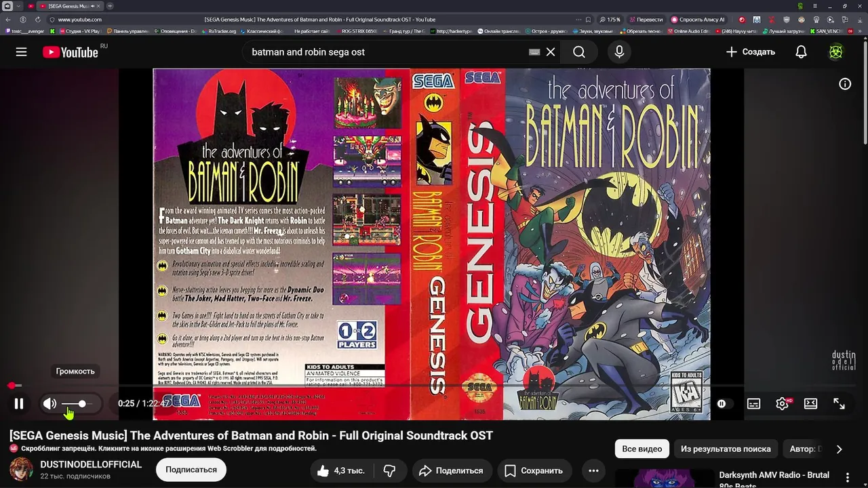The height and width of the screenshot is (488, 868).
Task: Enter fullscreen mode
Action: (x=839, y=404)
